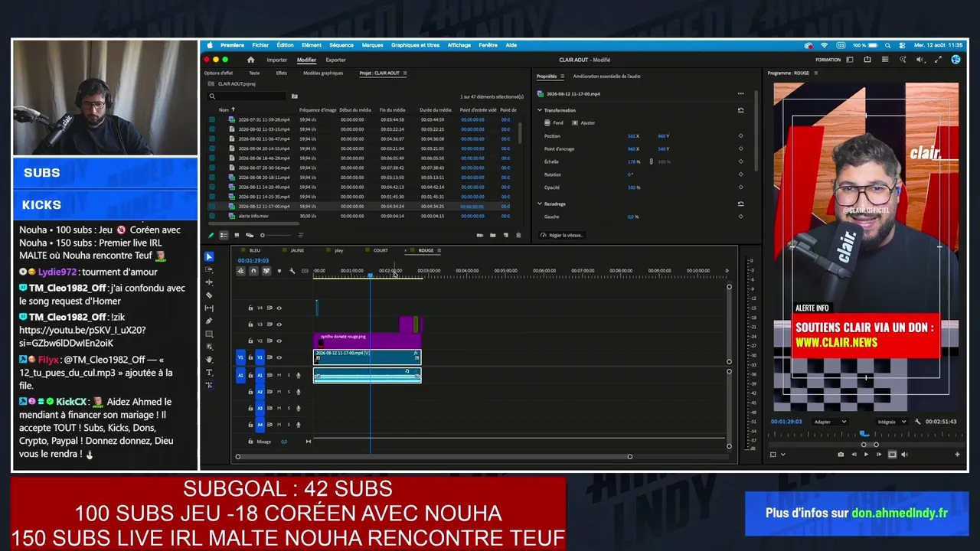Select the Razor tool
Screen dimensions: 980x551
210,295
